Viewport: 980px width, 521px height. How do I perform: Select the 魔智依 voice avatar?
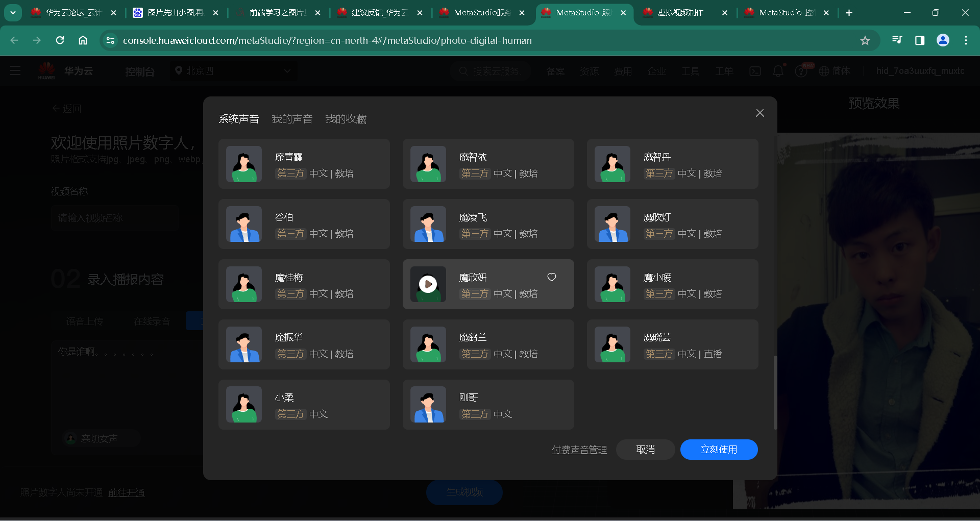[x=428, y=164]
